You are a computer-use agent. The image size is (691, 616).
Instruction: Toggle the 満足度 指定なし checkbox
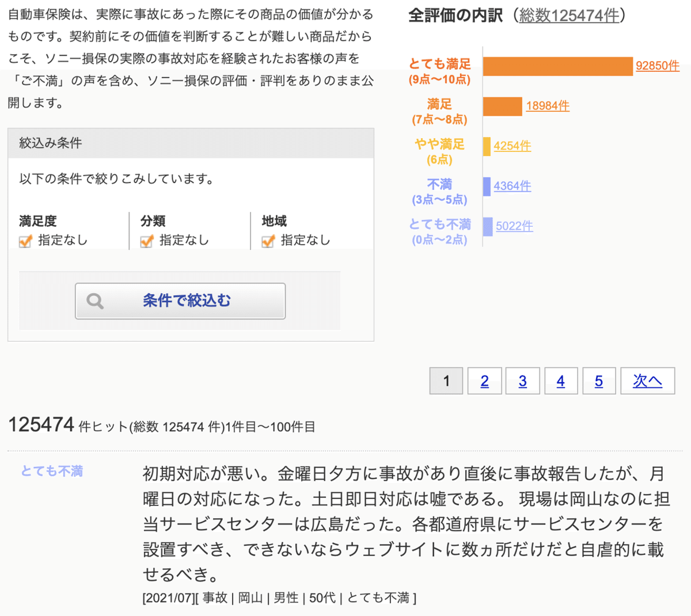[x=25, y=241]
